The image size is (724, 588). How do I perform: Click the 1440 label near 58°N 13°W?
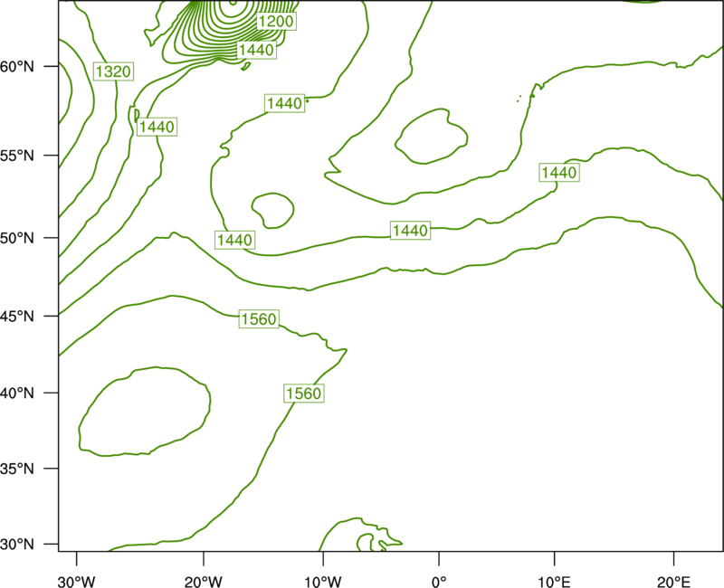(x=285, y=103)
